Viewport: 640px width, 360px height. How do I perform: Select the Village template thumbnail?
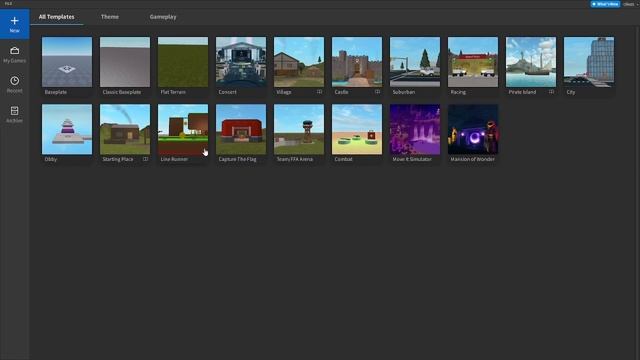click(299, 62)
